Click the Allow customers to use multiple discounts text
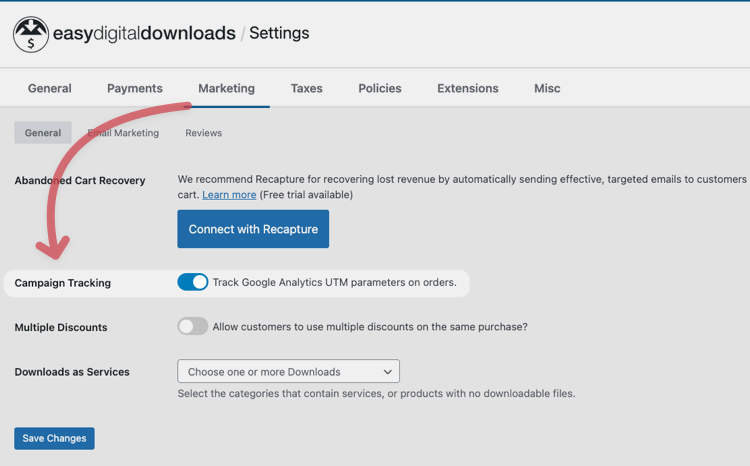The width and height of the screenshot is (750, 466). point(370,327)
